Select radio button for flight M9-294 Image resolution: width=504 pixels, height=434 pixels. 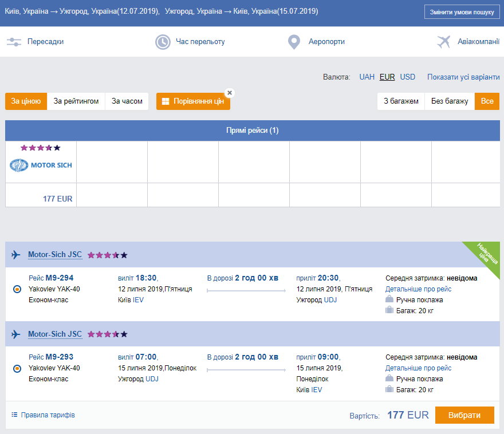pyautogui.click(x=17, y=289)
